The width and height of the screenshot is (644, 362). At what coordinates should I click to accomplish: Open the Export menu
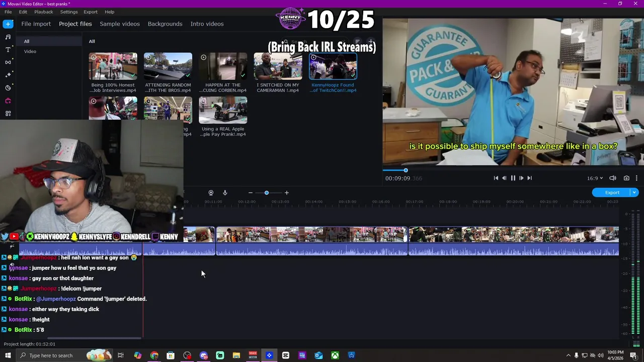click(91, 12)
